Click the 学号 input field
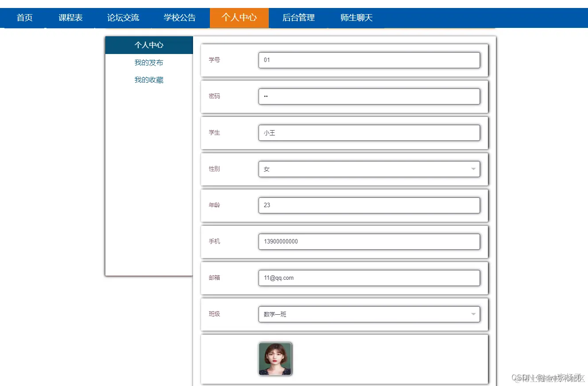Screen dimensions: 588x386 (369, 60)
